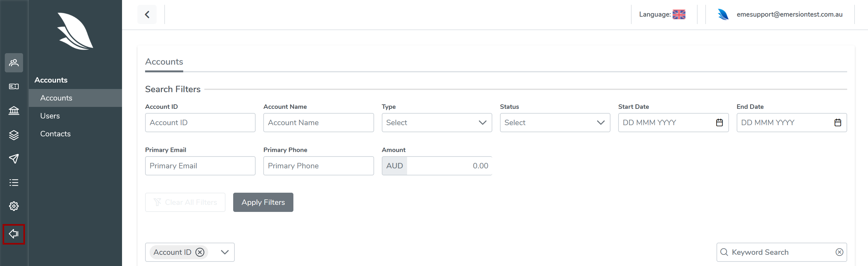
Task: Clear the Keyword Search field
Action: coord(839,252)
